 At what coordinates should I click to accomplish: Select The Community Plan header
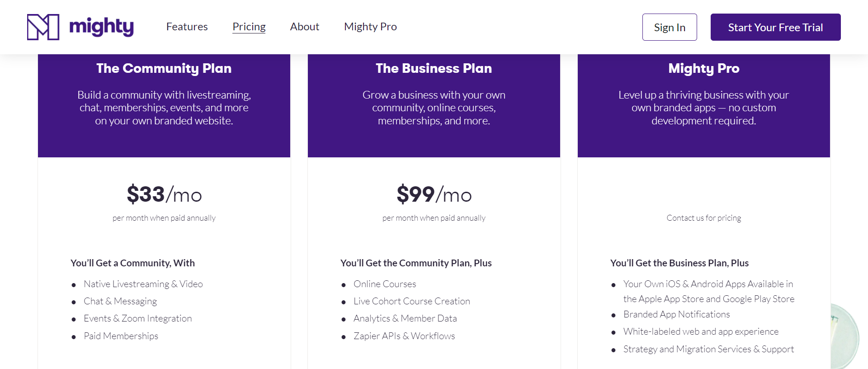point(164,68)
